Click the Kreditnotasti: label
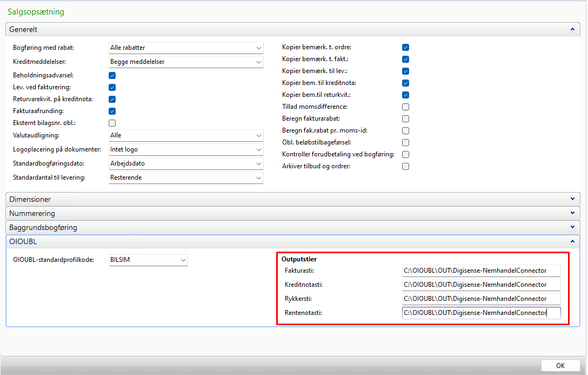This screenshot has height=375, width=588. tap(304, 285)
